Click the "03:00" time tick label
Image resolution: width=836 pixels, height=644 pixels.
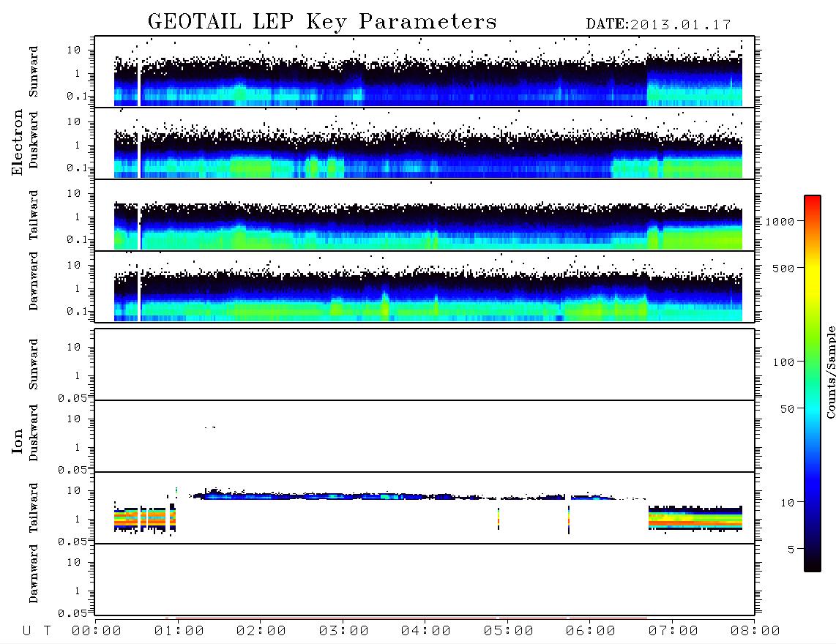[x=344, y=632]
